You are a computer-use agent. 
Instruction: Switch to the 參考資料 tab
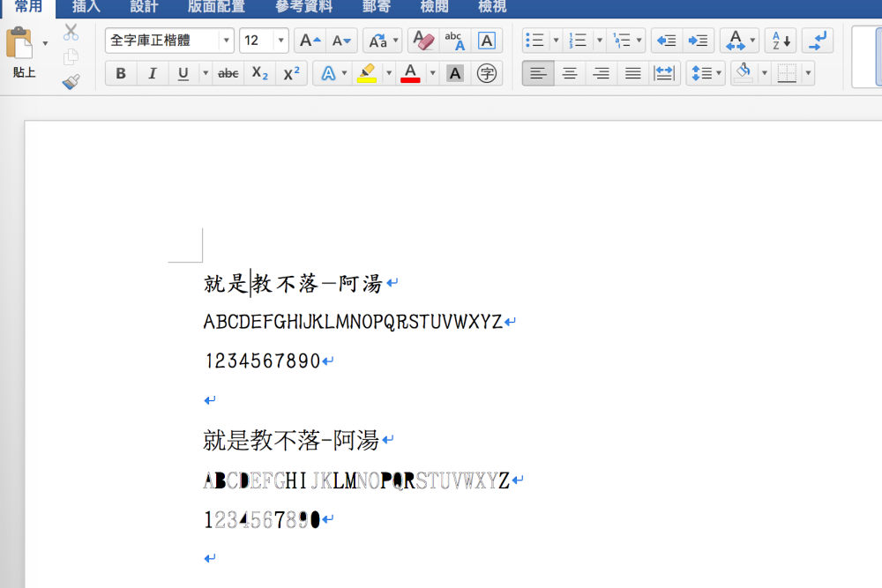(x=303, y=7)
